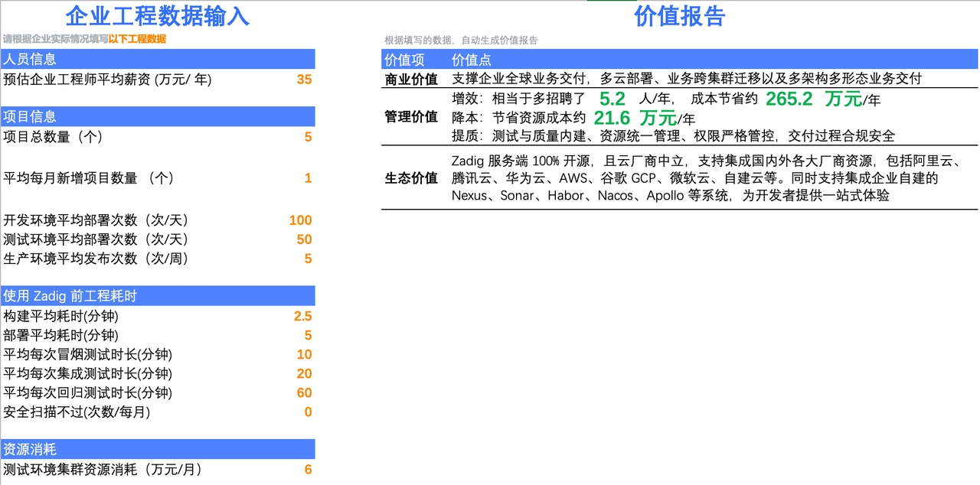Click the 项目信息 section header
Screen dimensions: 980x485
pos(158,116)
